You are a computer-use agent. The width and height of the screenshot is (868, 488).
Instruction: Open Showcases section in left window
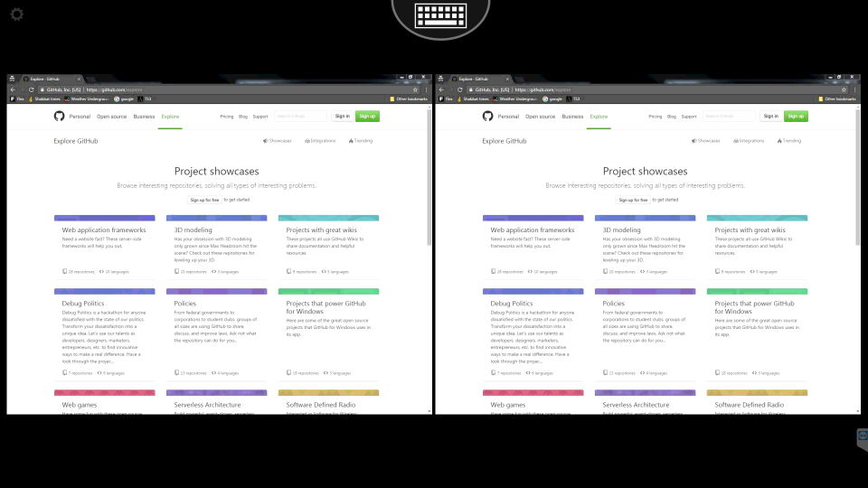pos(277,141)
